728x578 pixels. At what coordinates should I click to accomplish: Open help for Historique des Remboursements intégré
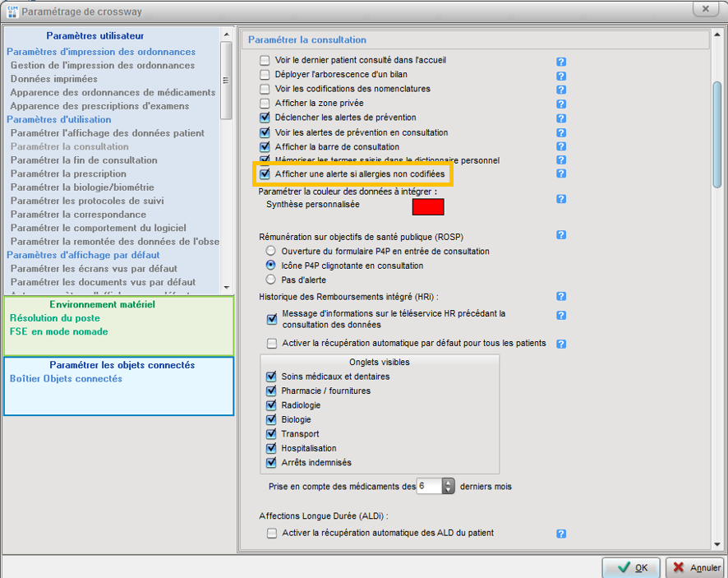561,296
